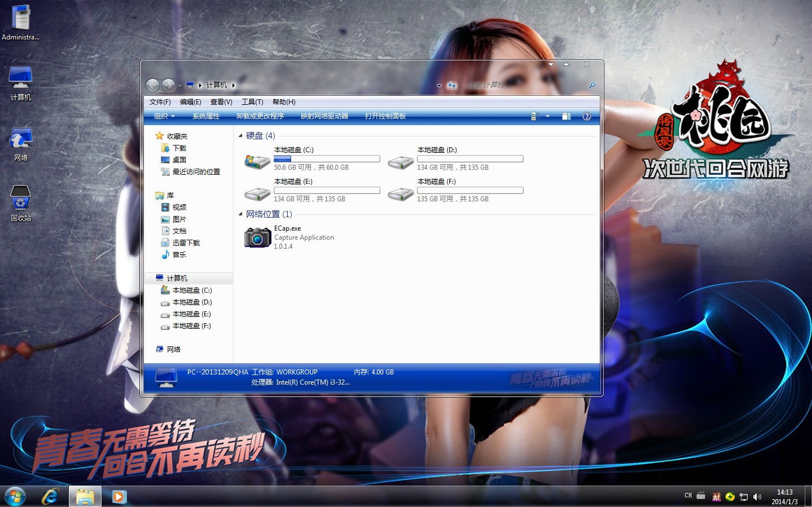This screenshot has height=507, width=812.
Task: Click 映射网络驱动器 in the toolbar
Action: coord(324,116)
